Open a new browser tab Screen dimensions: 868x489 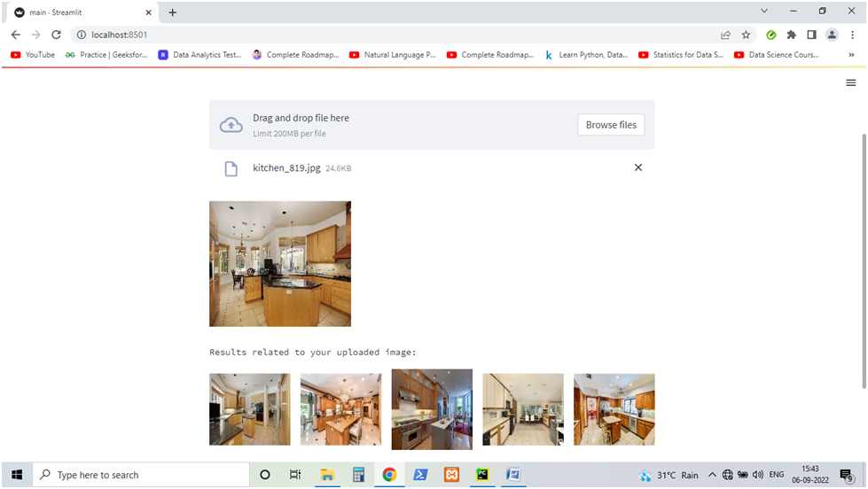173,12
